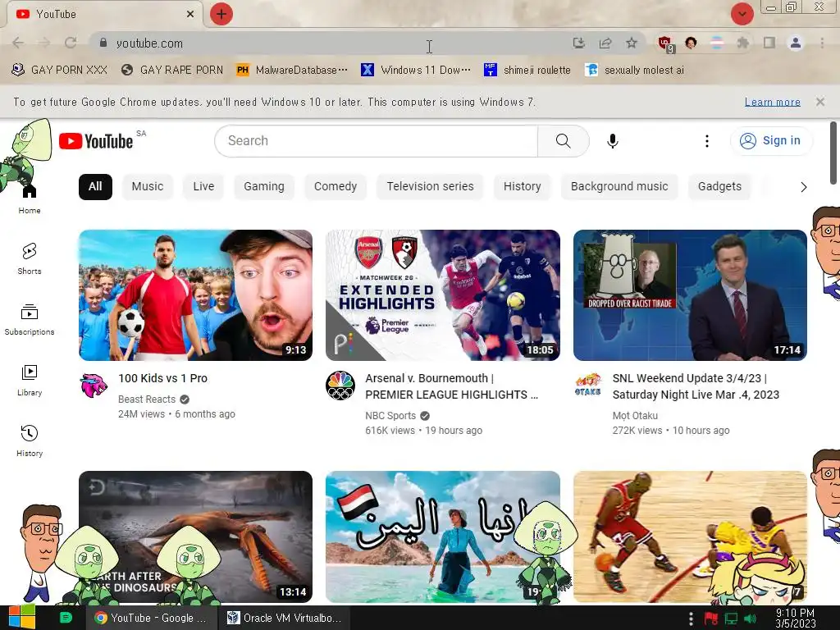Open Windows Start button
840x630 pixels.
coord(21,617)
